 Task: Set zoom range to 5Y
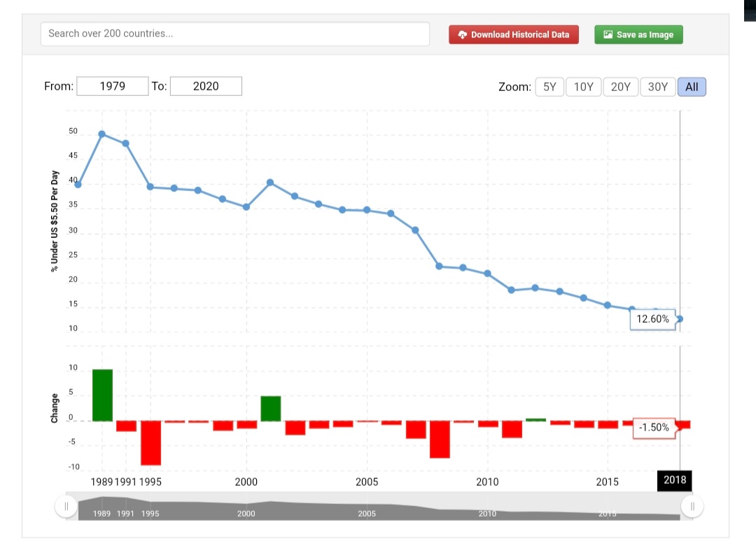[549, 87]
